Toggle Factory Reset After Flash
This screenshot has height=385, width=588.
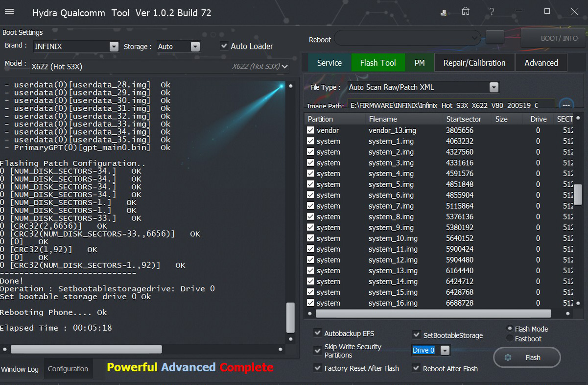pos(318,368)
